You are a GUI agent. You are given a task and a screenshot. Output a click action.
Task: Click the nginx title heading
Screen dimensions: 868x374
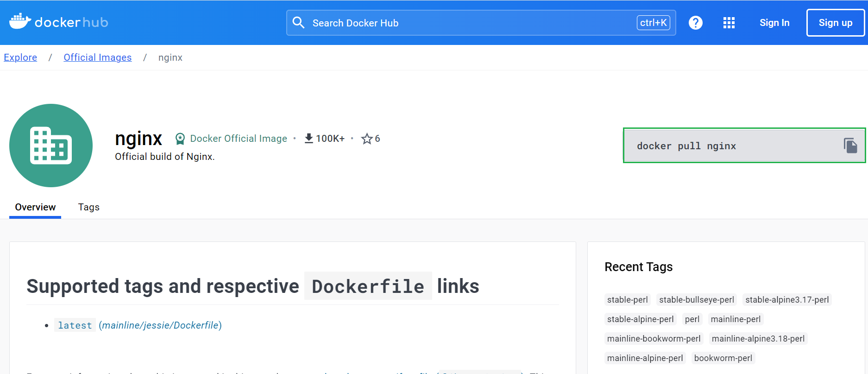(138, 139)
